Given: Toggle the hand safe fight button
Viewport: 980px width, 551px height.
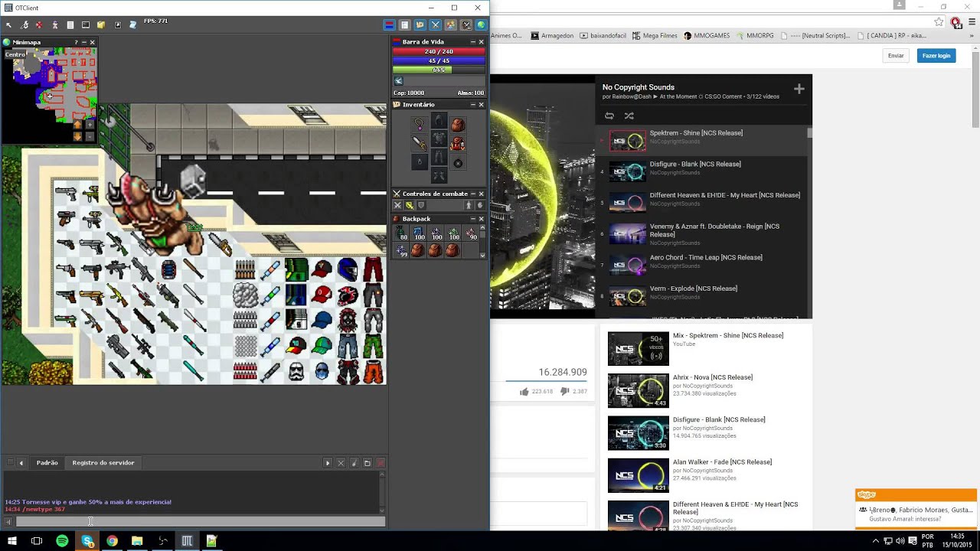Looking at the screenshot, I should pyautogui.click(x=480, y=205).
